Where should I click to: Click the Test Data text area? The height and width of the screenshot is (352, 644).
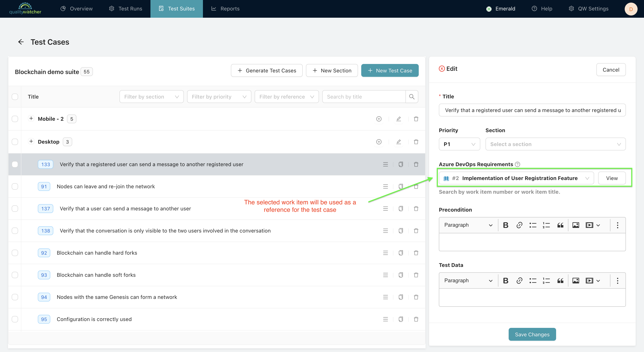(532, 297)
